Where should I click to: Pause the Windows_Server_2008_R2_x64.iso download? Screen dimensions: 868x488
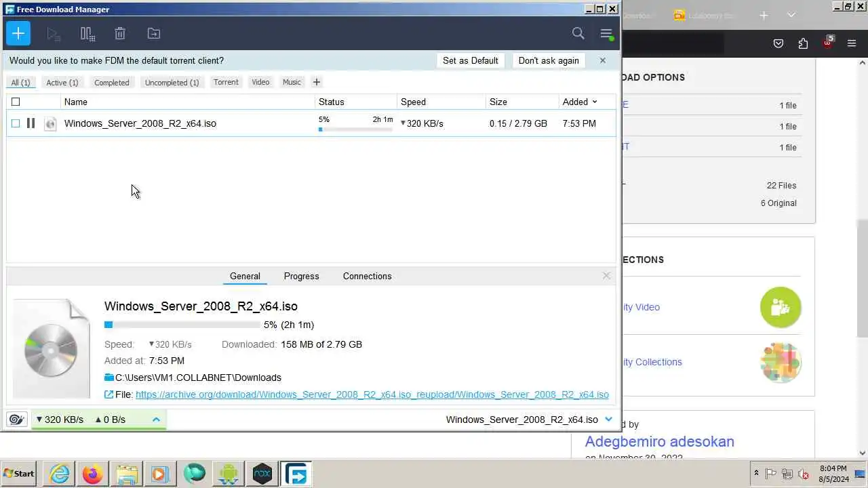tap(31, 123)
